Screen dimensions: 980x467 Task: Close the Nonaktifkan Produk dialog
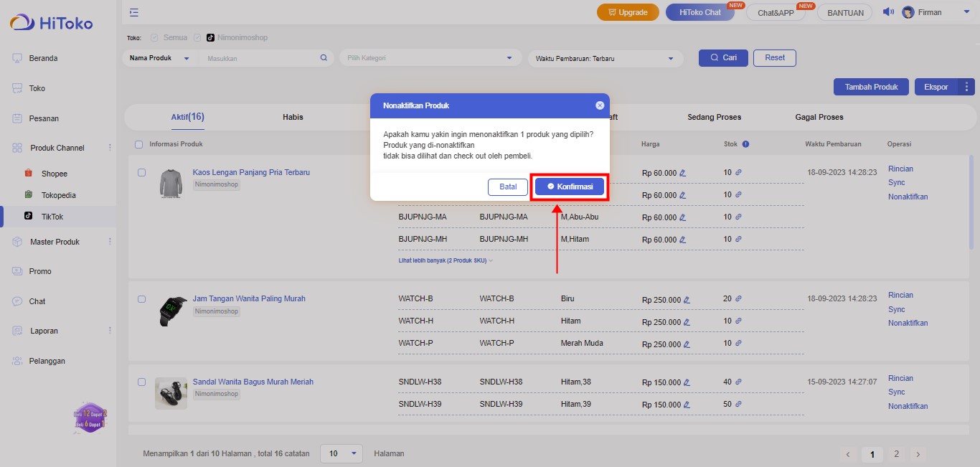pyautogui.click(x=600, y=105)
